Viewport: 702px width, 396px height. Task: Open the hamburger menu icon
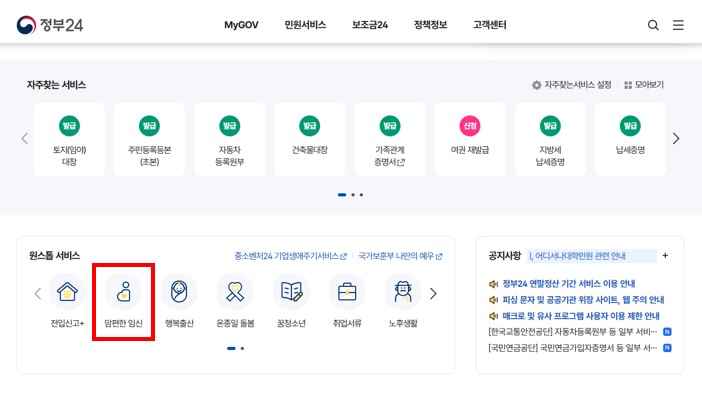(x=678, y=25)
